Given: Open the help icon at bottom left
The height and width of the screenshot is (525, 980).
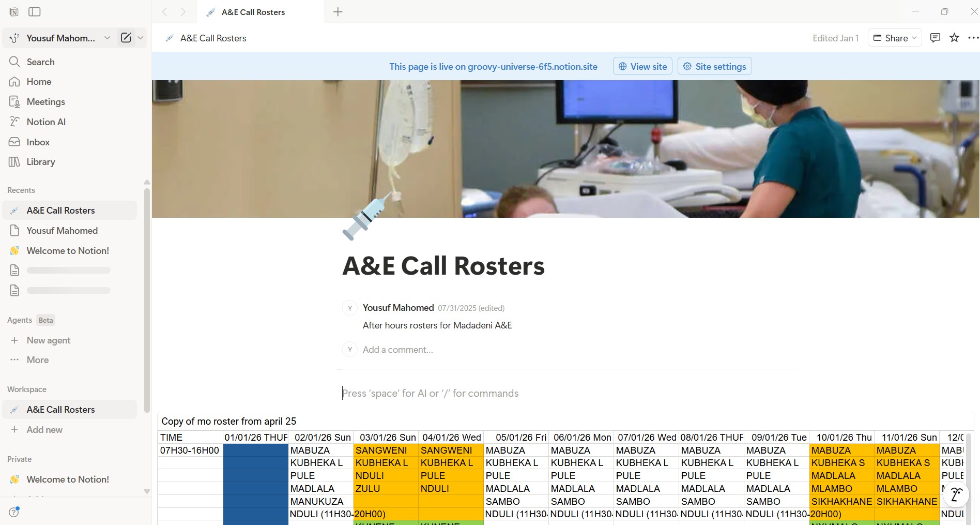Looking at the screenshot, I should click(x=14, y=512).
